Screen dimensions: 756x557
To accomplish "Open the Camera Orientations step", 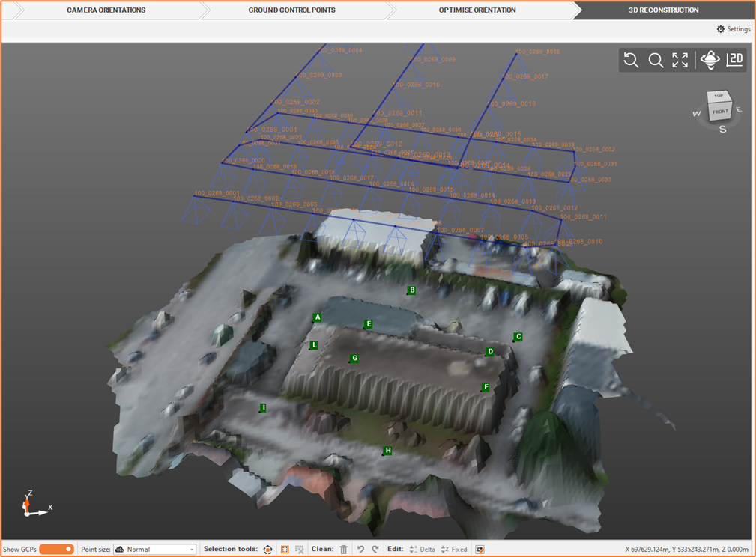I will [106, 10].
